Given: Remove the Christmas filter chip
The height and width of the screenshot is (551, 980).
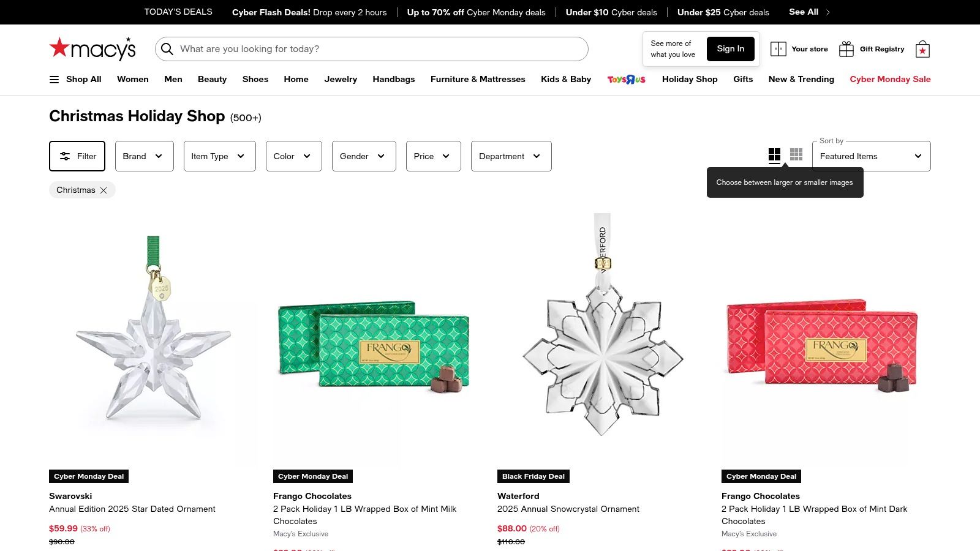Looking at the screenshot, I should point(104,190).
